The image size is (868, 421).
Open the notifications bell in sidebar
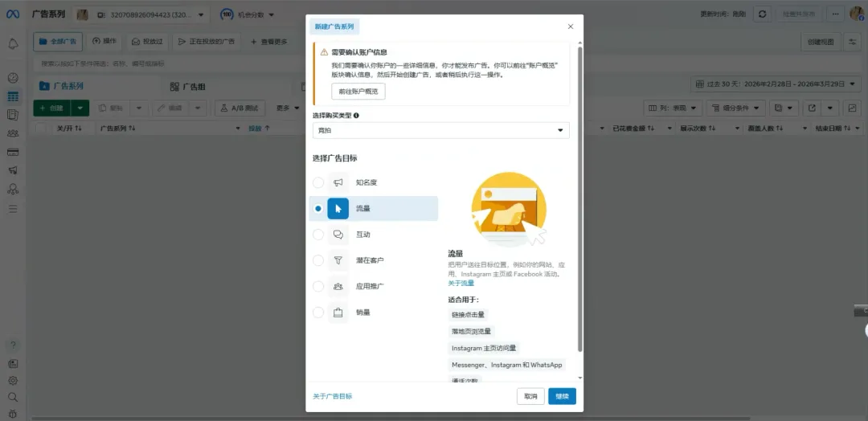pyautogui.click(x=13, y=44)
